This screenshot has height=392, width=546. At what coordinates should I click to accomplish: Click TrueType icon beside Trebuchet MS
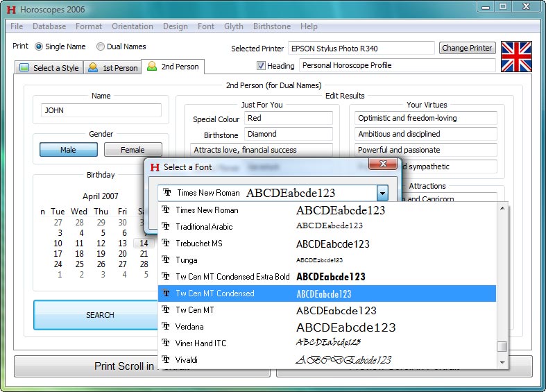click(166, 243)
